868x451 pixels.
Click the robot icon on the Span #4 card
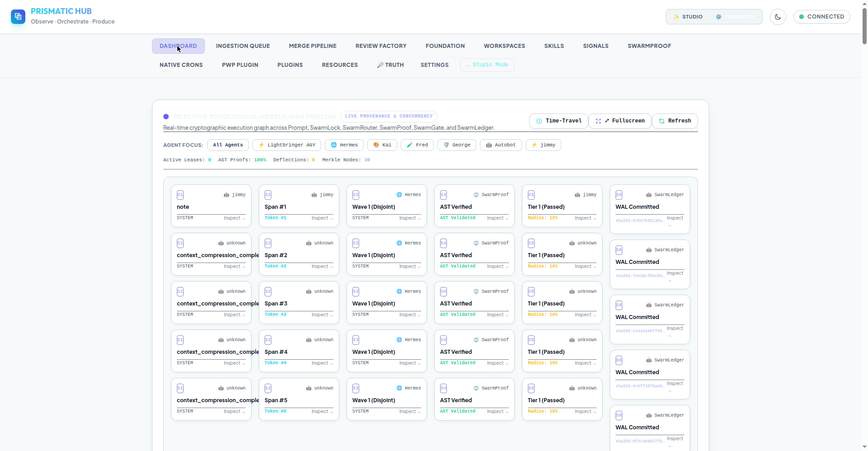308,340
